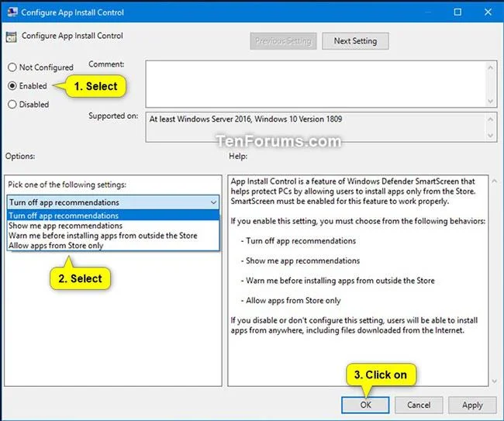
Task: Click help line '- Turn off app recommendations'
Action: pyautogui.click(x=299, y=240)
